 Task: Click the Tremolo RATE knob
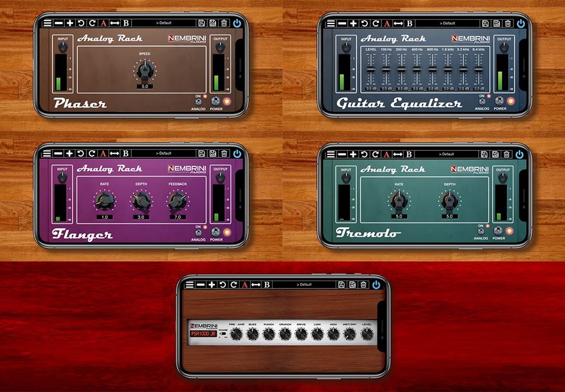coord(399,200)
